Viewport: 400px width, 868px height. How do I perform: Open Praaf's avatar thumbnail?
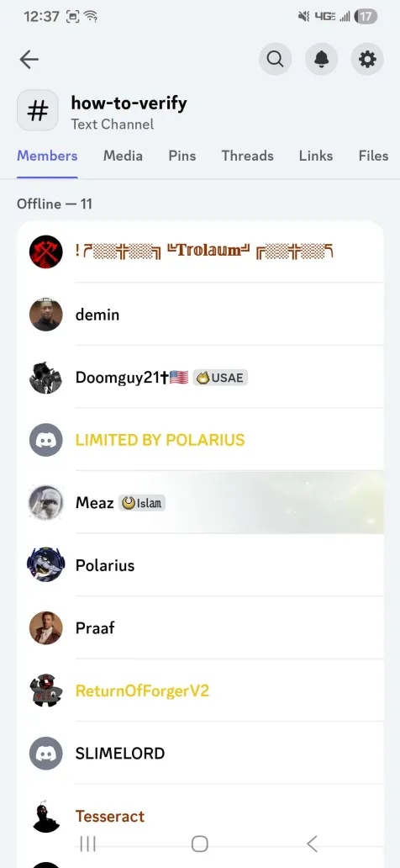click(x=46, y=627)
